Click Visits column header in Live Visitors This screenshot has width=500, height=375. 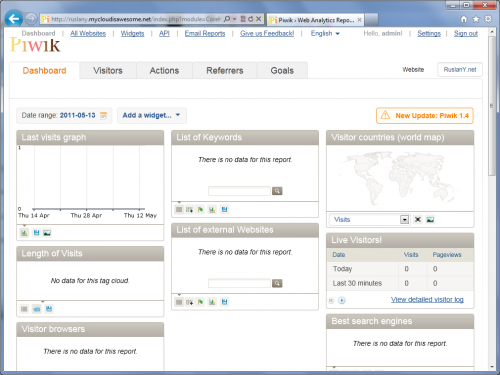(411, 255)
